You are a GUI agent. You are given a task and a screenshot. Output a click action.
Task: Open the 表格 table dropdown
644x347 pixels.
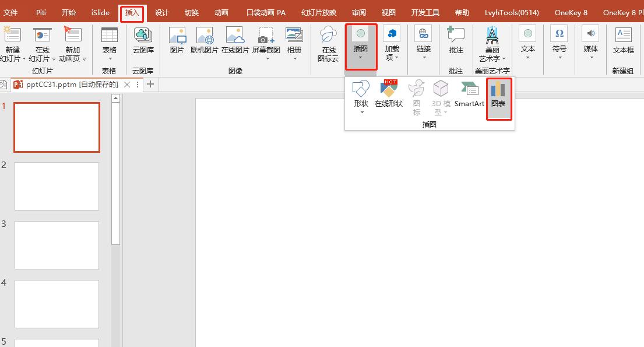pos(109,51)
